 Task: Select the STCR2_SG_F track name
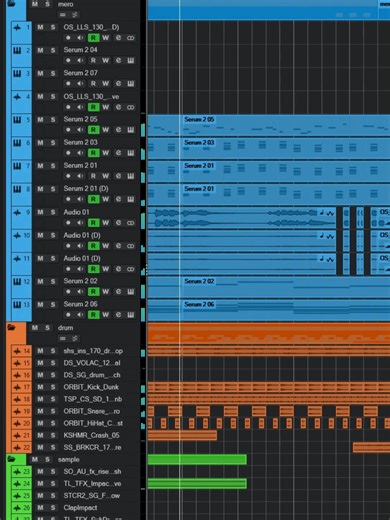pyautogui.click(x=92, y=496)
